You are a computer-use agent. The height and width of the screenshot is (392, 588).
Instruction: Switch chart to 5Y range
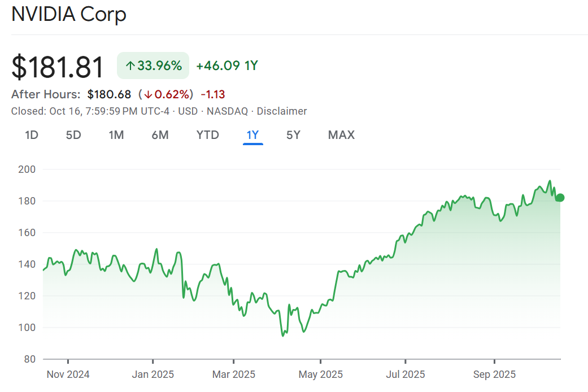pyautogui.click(x=293, y=135)
